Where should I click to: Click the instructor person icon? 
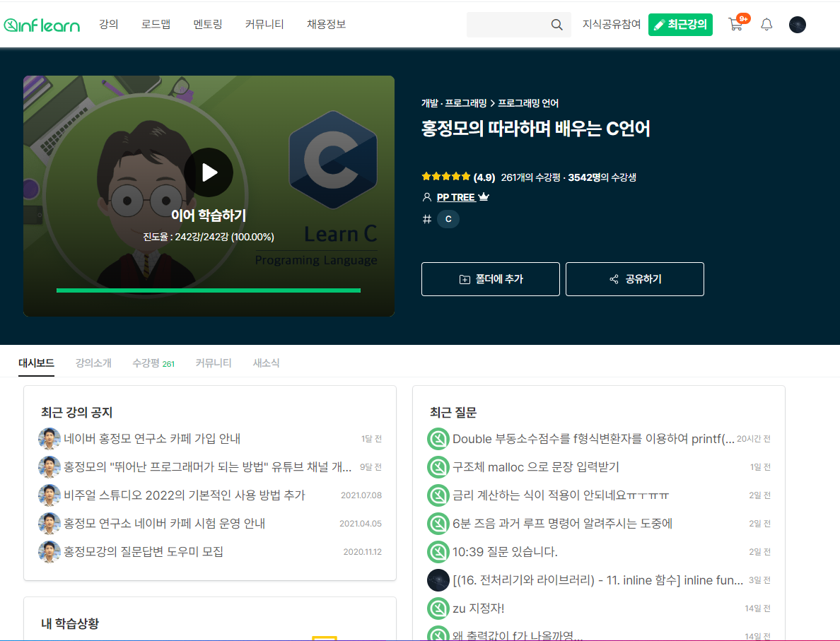pyautogui.click(x=427, y=197)
